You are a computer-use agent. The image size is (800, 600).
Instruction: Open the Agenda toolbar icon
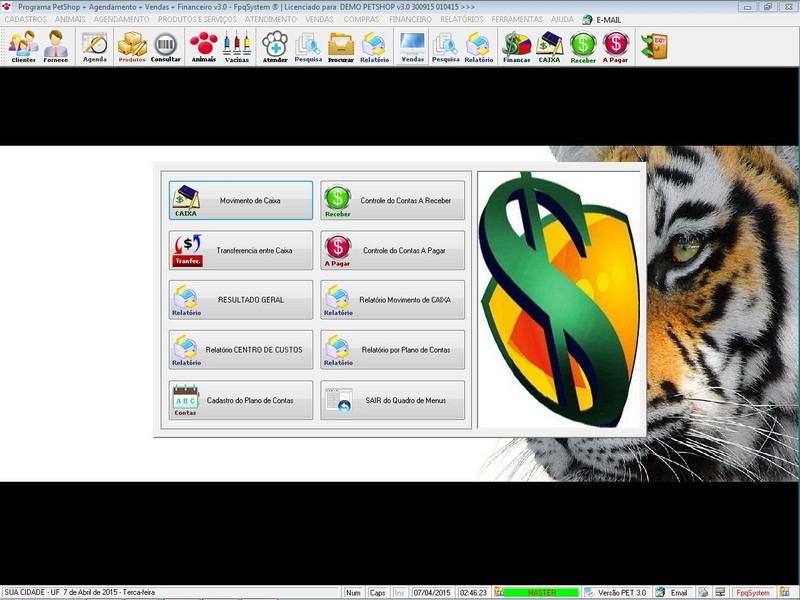[x=95, y=46]
